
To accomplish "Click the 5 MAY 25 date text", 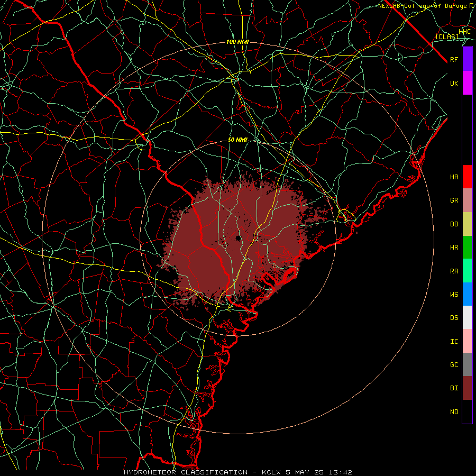I will click(x=305, y=472).
